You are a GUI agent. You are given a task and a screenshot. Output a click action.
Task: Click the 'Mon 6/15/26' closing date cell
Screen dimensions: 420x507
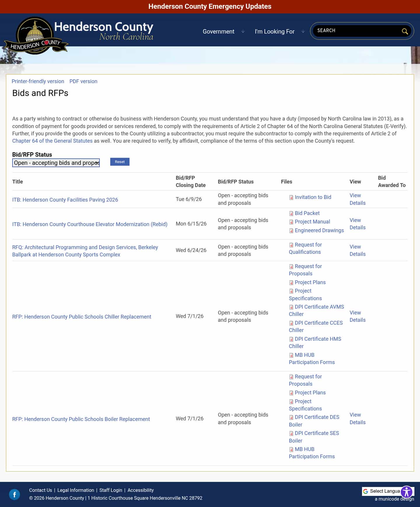click(x=191, y=224)
